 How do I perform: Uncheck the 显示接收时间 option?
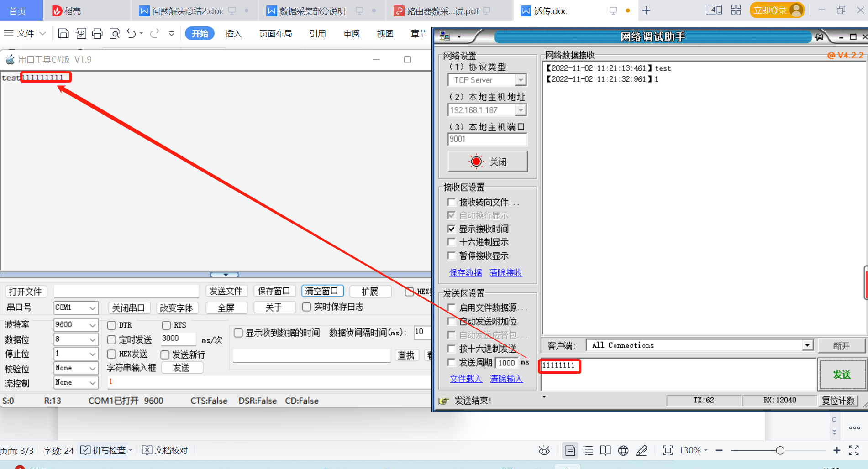tap(452, 229)
